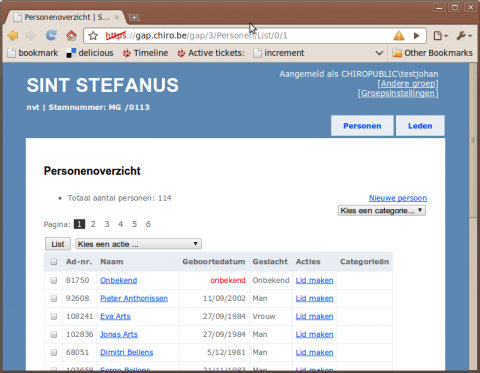480x373 pixels.
Task: Open the wrench settings menu
Action: (464, 35)
